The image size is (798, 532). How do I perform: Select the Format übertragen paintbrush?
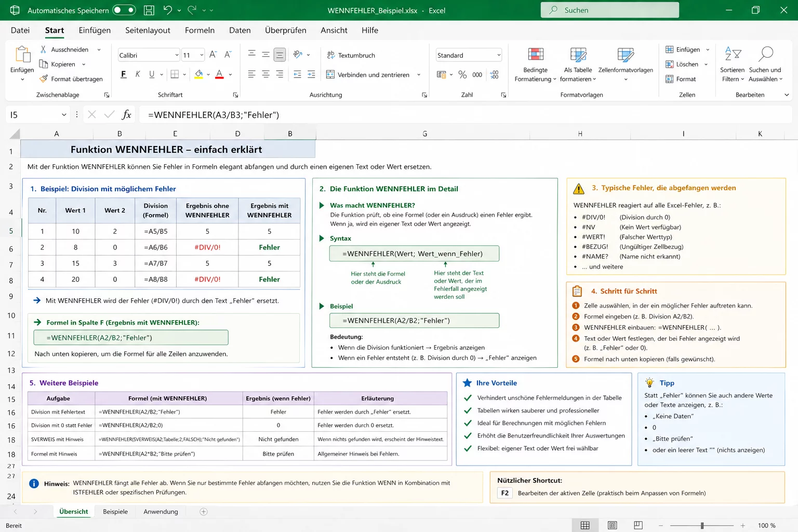pyautogui.click(x=45, y=79)
